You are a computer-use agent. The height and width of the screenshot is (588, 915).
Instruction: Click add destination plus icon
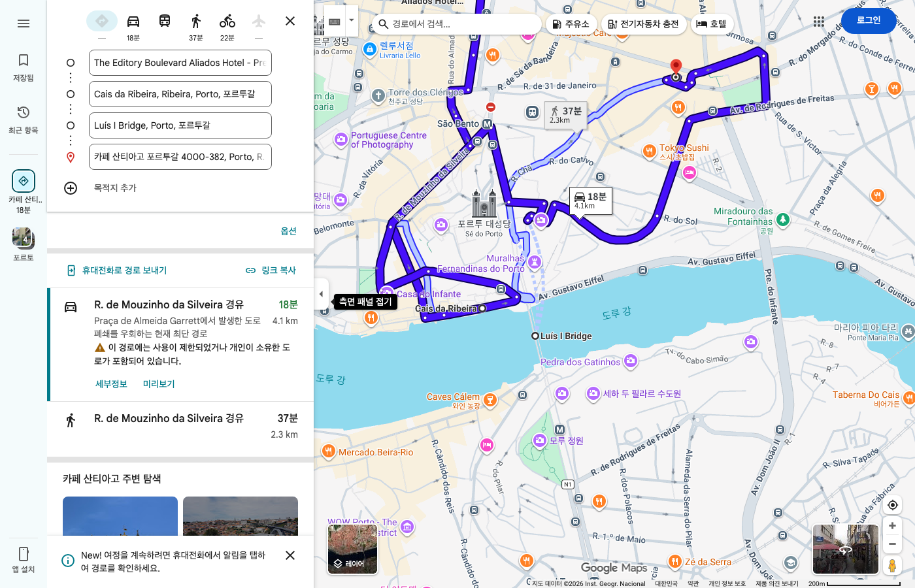[71, 188]
